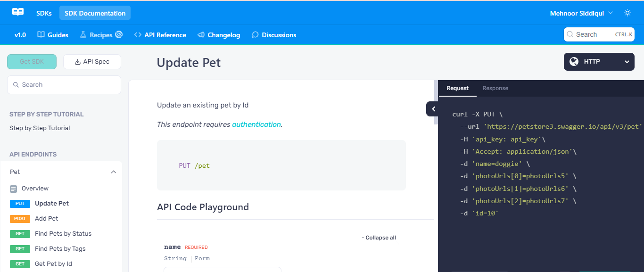
Task: Click the globe icon in HTTP selector
Action: click(x=574, y=62)
